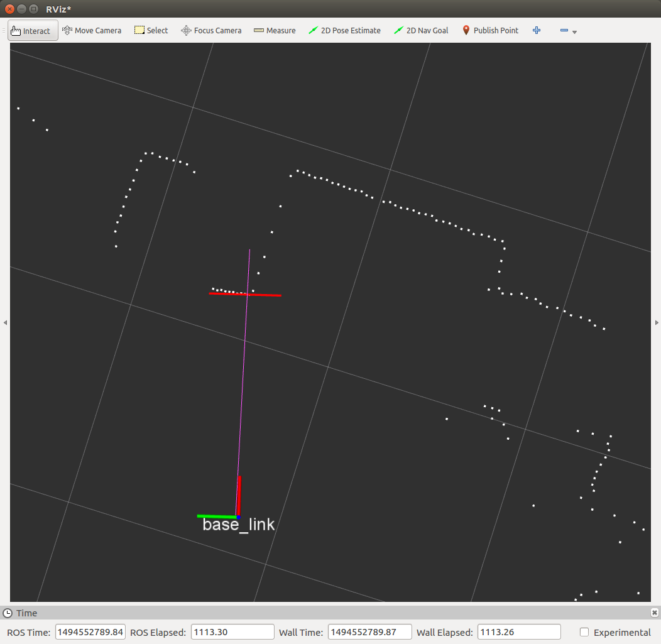This screenshot has width=661, height=644.
Task: Click the Wall Time field
Action: coord(369,632)
